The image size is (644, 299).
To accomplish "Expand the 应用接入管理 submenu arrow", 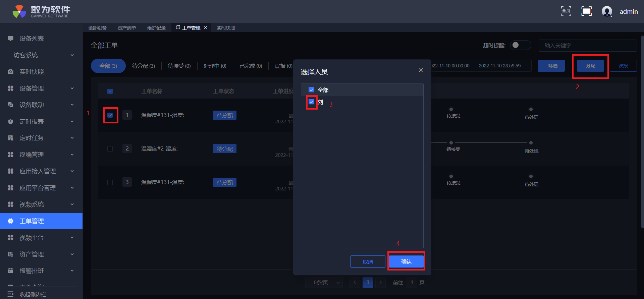I will coord(72,171).
